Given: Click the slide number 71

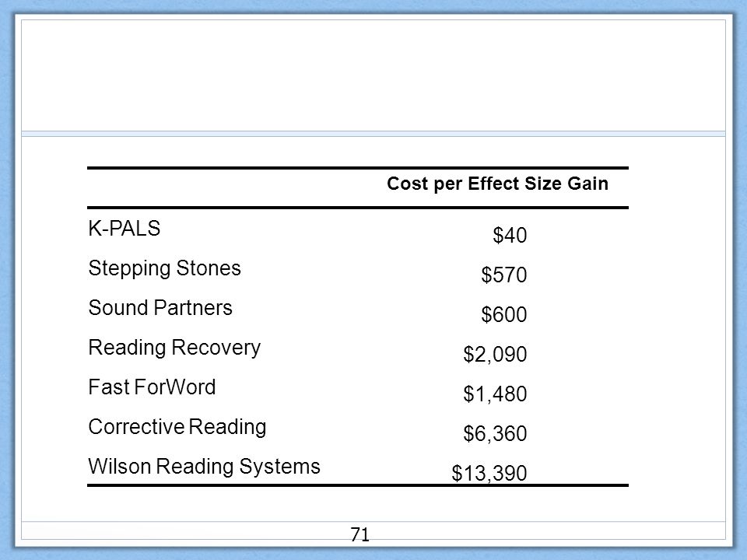Looking at the screenshot, I should pyautogui.click(x=359, y=535).
